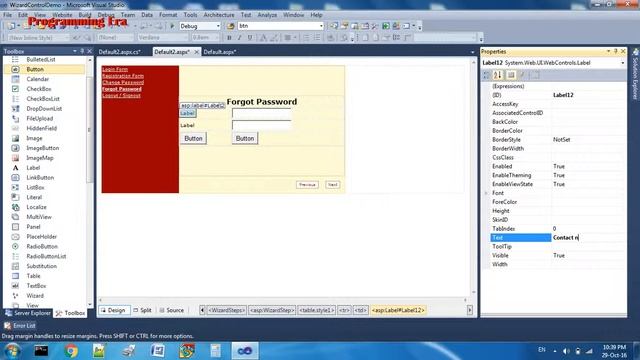640x360 pixels.
Task: Click the Logout / Signout link
Action: point(121,96)
